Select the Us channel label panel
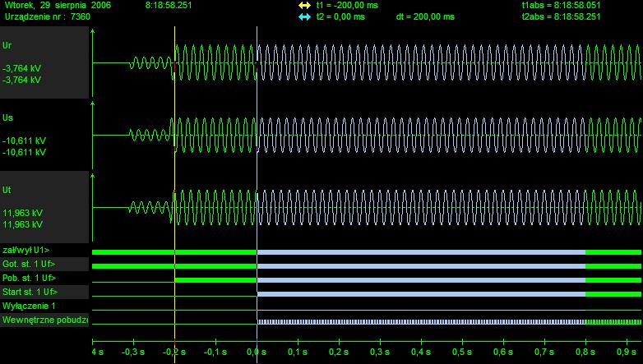 tap(44, 135)
